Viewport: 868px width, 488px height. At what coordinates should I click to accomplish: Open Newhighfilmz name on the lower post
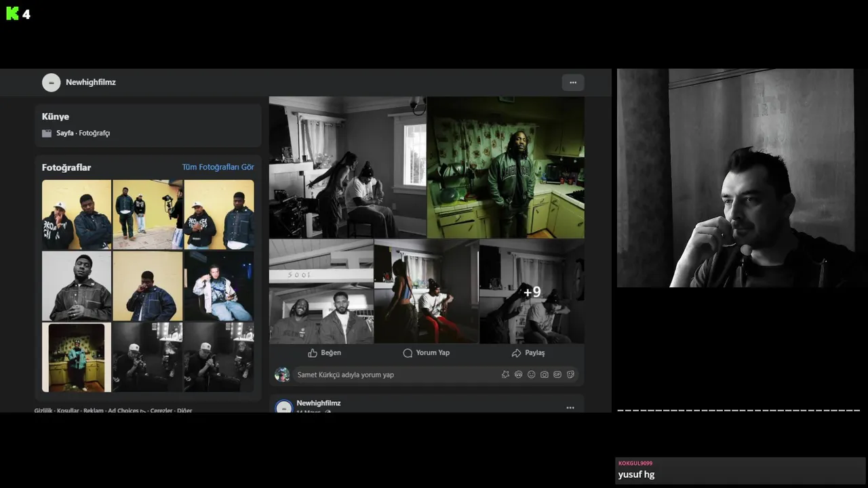coord(318,403)
